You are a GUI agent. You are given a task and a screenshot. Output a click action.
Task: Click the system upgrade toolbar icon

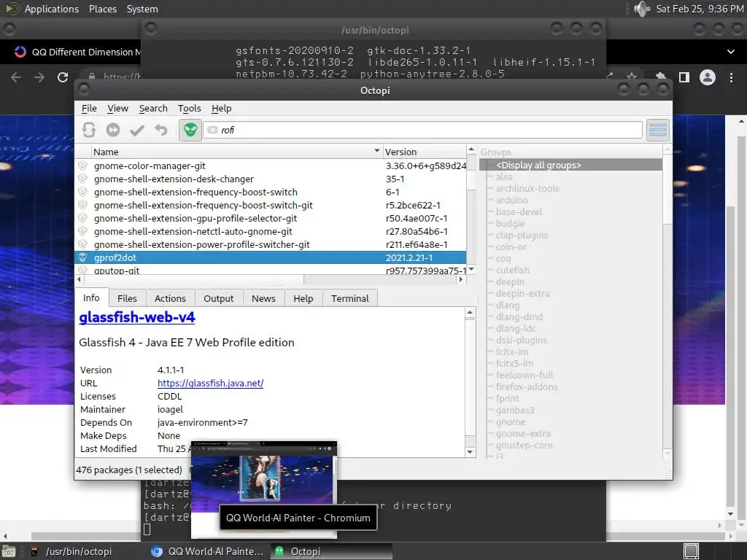click(113, 130)
